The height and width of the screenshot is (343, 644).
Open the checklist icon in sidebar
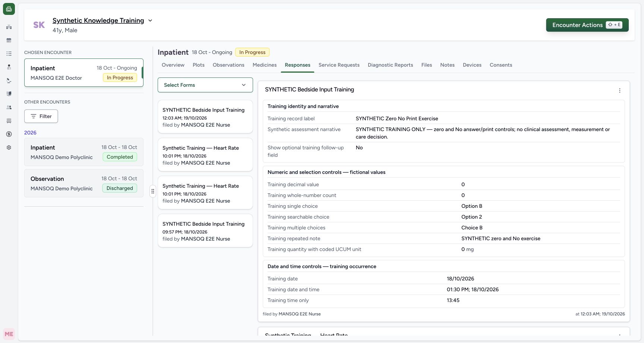[x=9, y=54]
